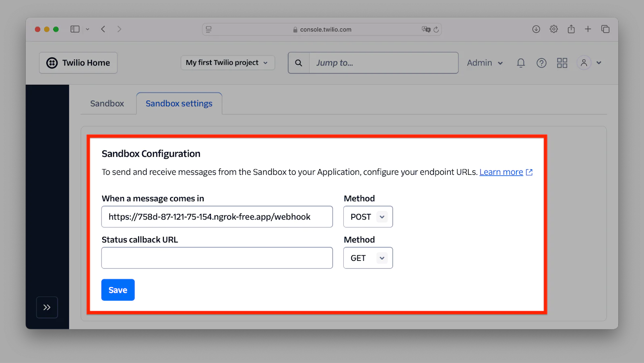Viewport: 644px width, 363px height.
Task: Click the help question mark icon
Action: (541, 63)
